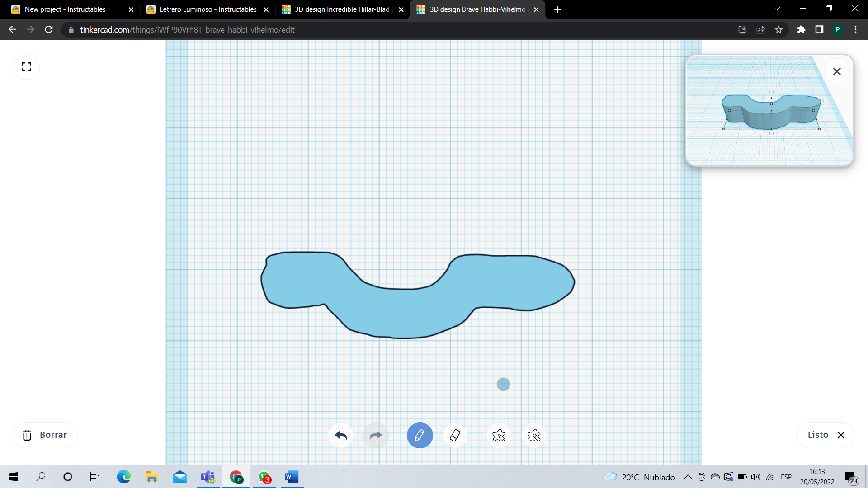Screen dimensions: 868x488
Task: Open the Incredible Hillar-Blad design tab
Action: coord(341,9)
